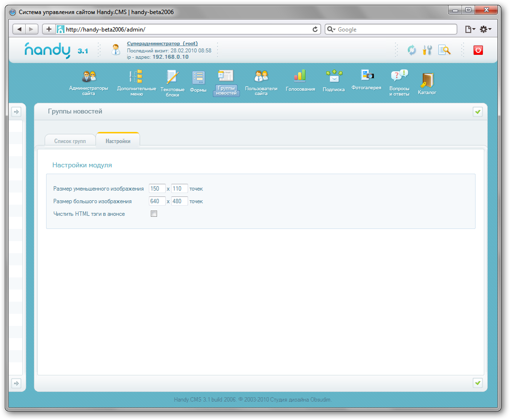Open browser page menu dropdown

coord(470,30)
